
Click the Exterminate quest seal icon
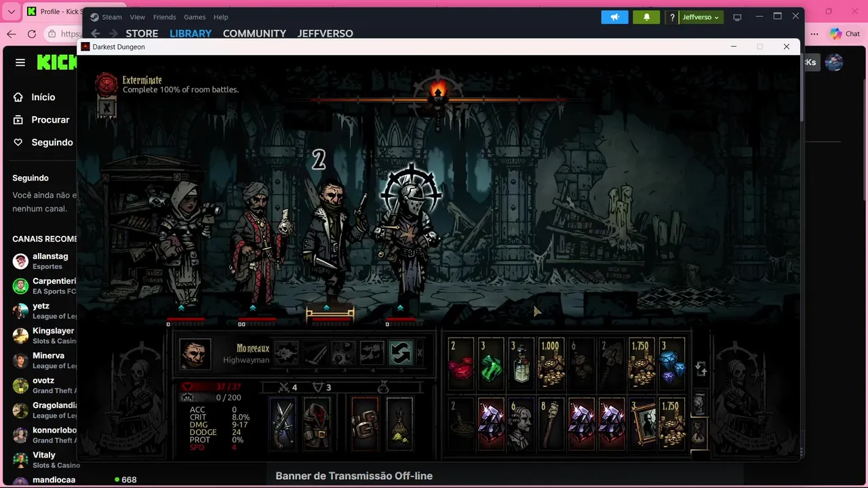coord(106,84)
